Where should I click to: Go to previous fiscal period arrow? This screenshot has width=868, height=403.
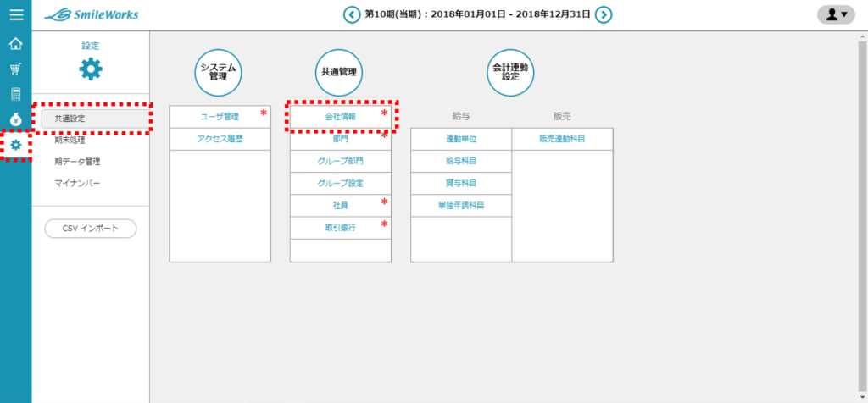pos(351,14)
